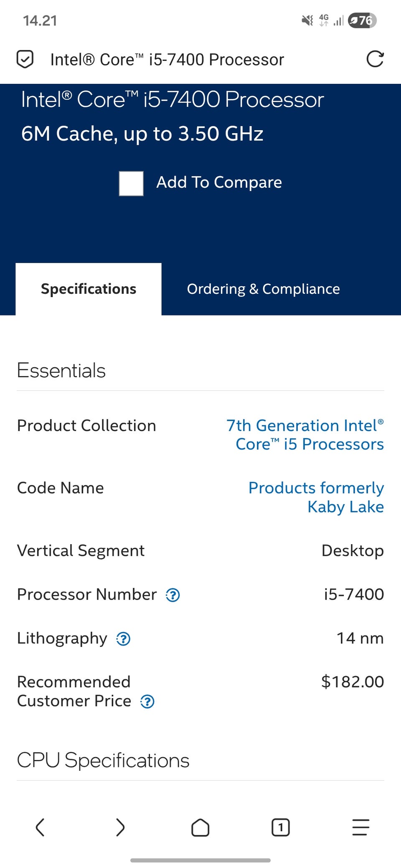Switch to the Specifications tab
The width and height of the screenshot is (401, 868).
point(89,289)
